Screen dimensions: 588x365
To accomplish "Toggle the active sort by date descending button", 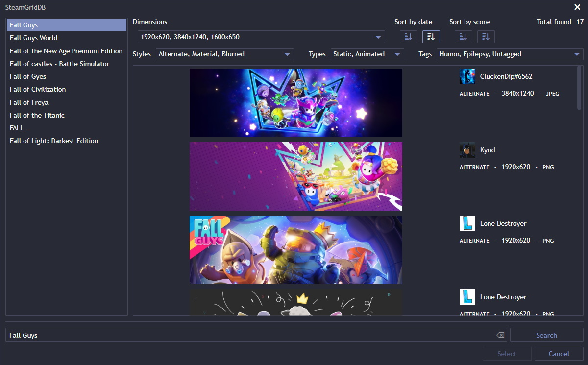I will 431,37.
